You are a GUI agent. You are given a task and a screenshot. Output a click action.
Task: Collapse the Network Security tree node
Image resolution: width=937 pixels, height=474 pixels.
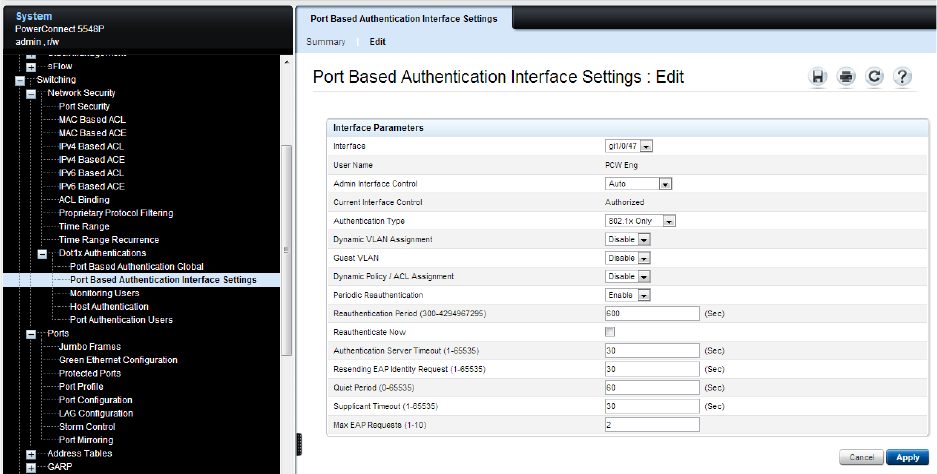[x=31, y=93]
